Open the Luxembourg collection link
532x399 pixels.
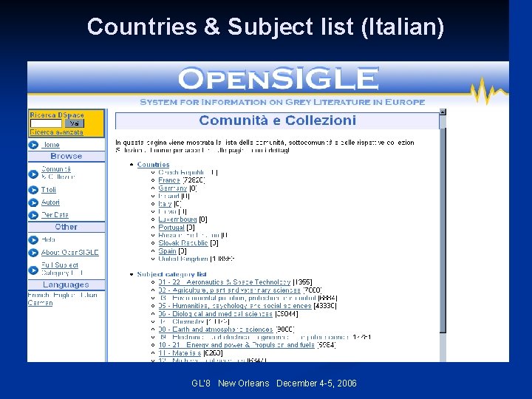tap(177, 219)
